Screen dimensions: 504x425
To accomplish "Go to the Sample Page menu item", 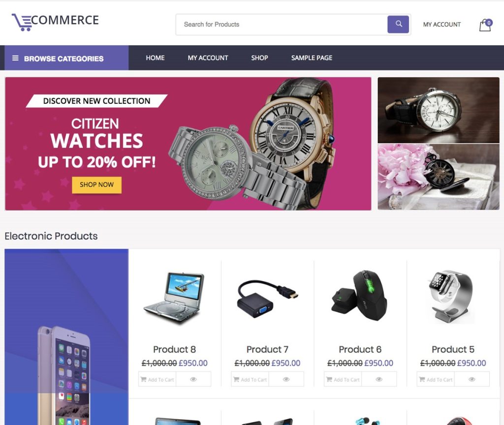I will pyautogui.click(x=312, y=58).
